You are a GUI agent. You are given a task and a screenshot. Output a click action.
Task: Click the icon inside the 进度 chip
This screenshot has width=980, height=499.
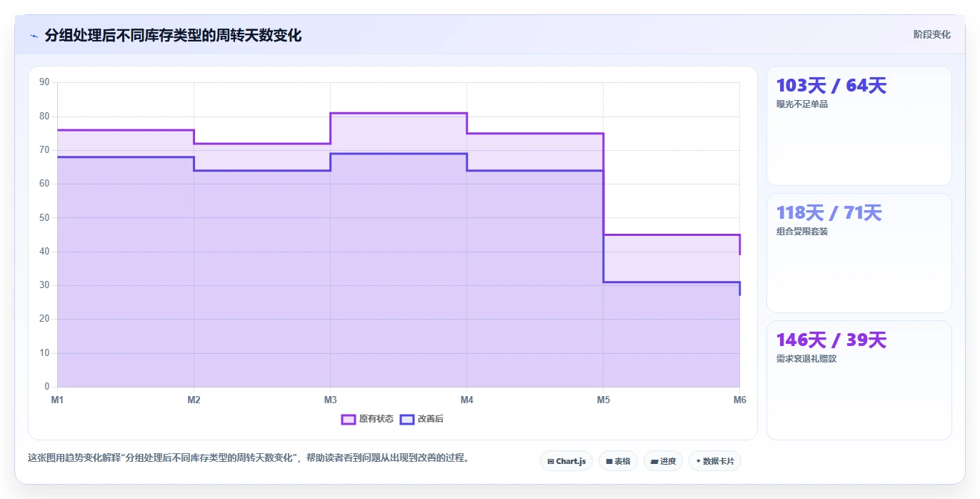(x=654, y=462)
